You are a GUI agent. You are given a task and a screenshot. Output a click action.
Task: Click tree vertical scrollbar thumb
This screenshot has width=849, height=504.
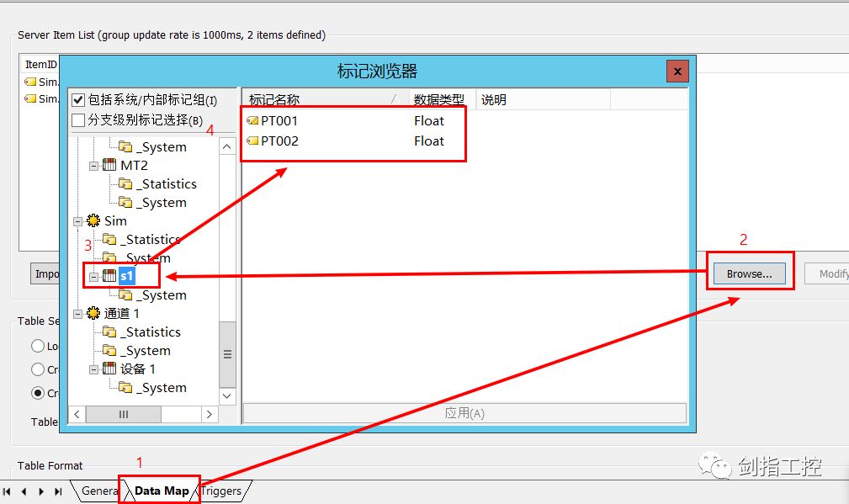(227, 354)
